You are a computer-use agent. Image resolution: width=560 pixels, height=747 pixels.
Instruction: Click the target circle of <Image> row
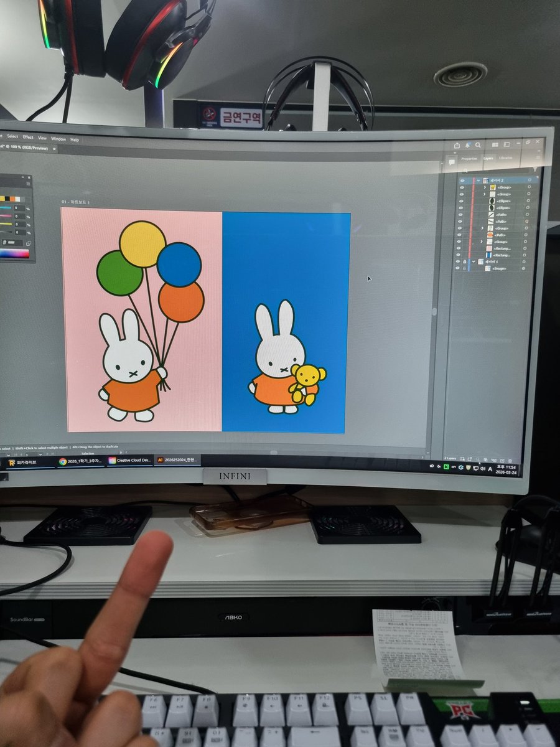coord(523,268)
